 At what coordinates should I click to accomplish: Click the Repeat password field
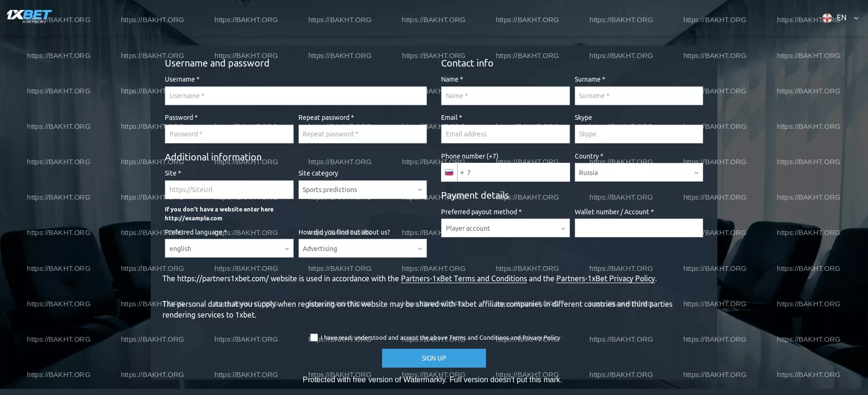[362, 134]
